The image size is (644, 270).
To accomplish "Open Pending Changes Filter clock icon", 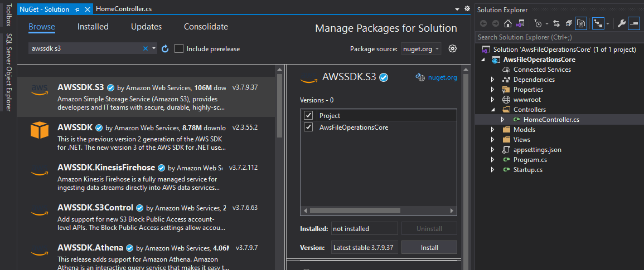I will (x=539, y=23).
